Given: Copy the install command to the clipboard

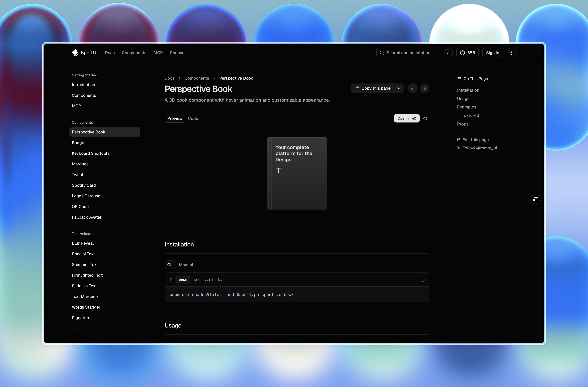Looking at the screenshot, I should click(x=423, y=280).
